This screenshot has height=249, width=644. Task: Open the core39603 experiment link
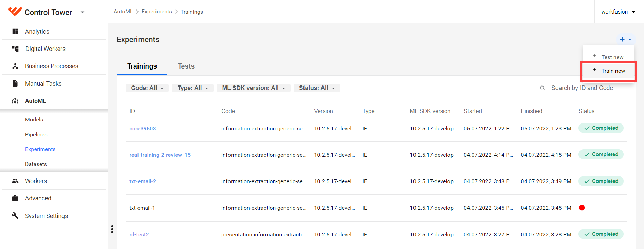[143, 129]
